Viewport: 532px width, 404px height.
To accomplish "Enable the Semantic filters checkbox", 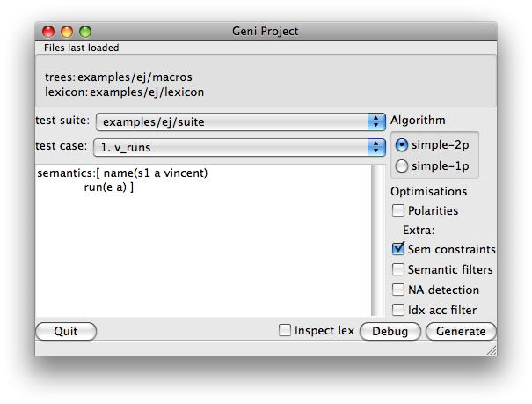I will (398, 269).
